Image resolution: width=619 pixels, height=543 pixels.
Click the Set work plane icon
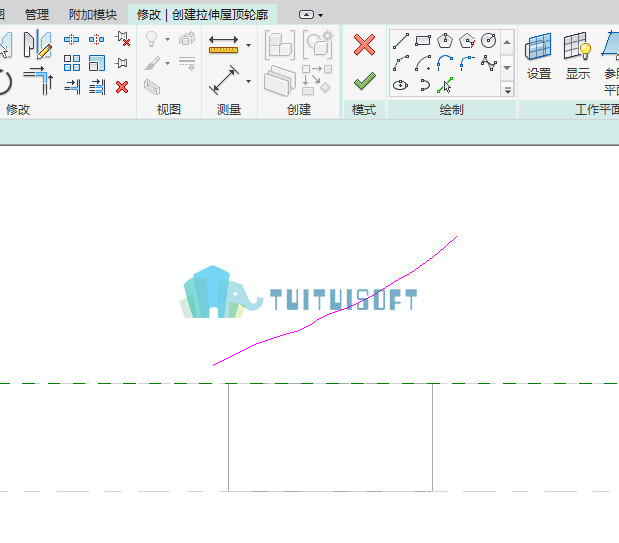[538, 56]
